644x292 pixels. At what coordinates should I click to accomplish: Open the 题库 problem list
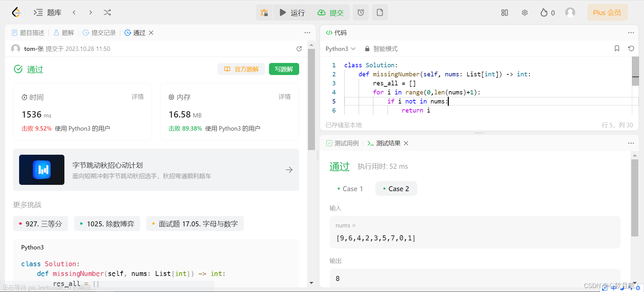pos(48,12)
